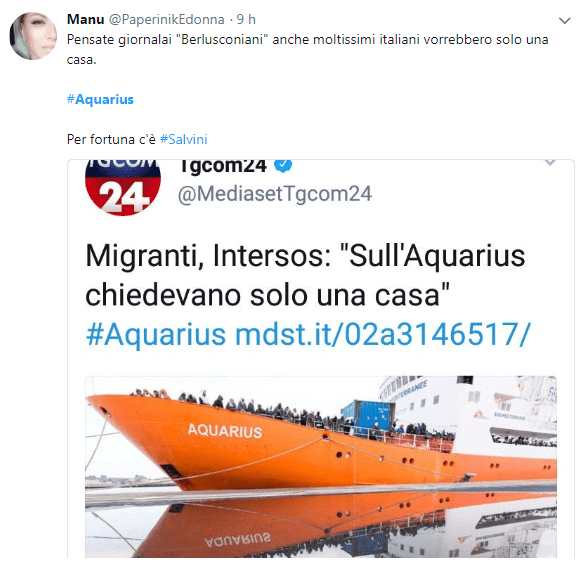Click the 9 h timestamp
This screenshot has height=566, width=584.
click(x=246, y=19)
